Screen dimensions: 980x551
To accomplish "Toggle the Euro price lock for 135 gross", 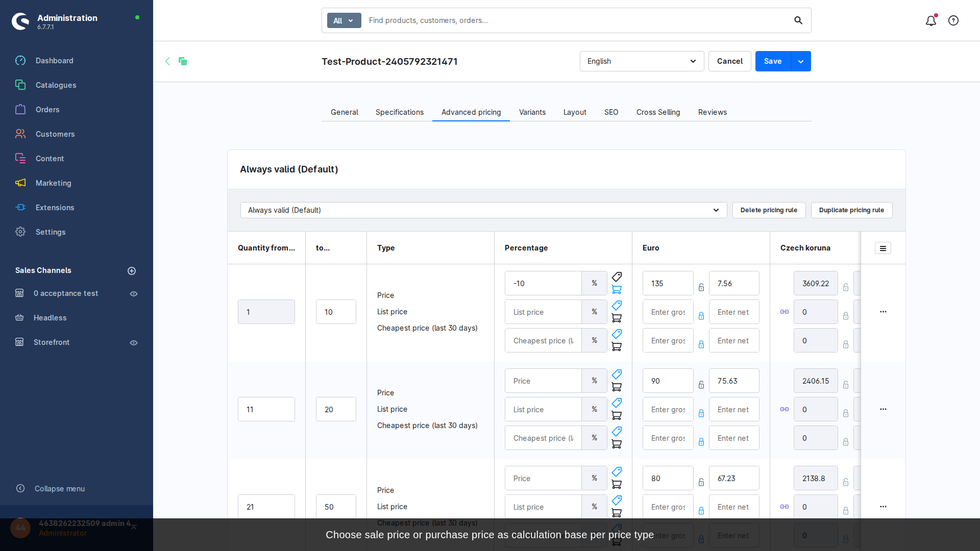I will pos(701,287).
